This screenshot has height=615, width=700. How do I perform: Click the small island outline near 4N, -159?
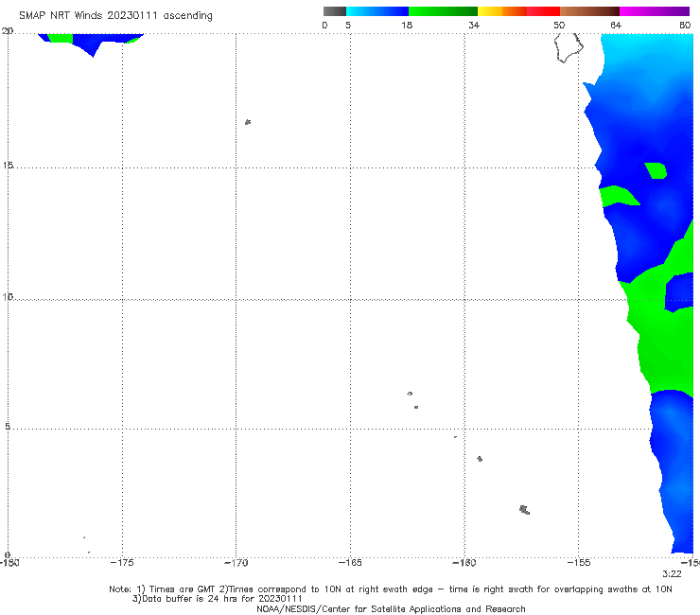point(480,459)
